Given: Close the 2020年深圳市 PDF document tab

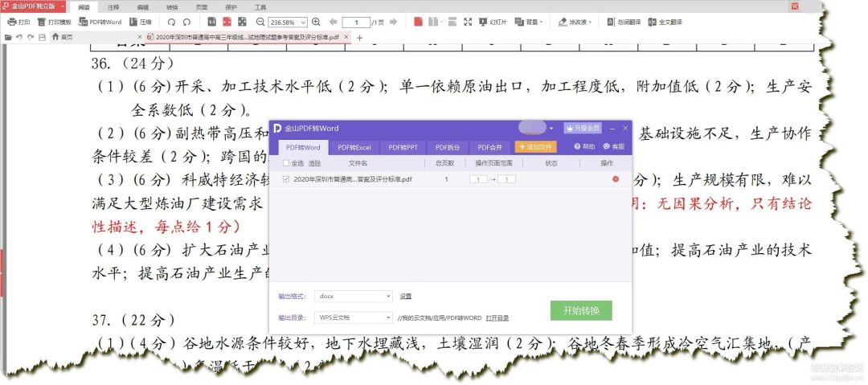Looking at the screenshot, I should pyautogui.click(x=346, y=37).
